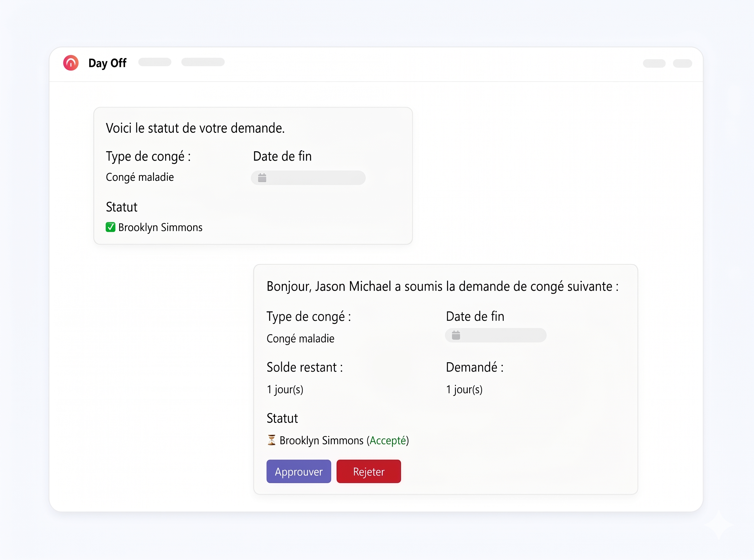Click the rightmost placeholder pill in header

(682, 63)
